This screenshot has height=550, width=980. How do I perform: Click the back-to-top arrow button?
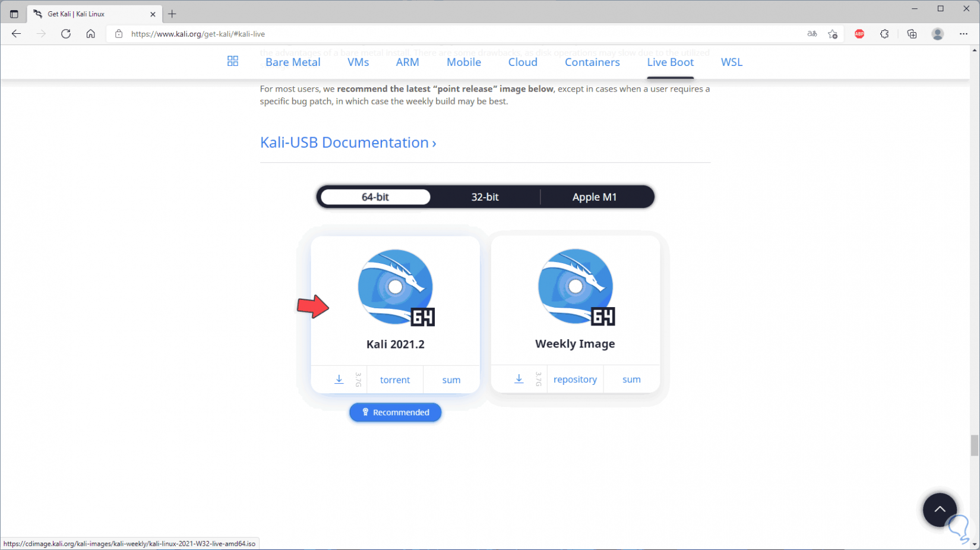(940, 510)
